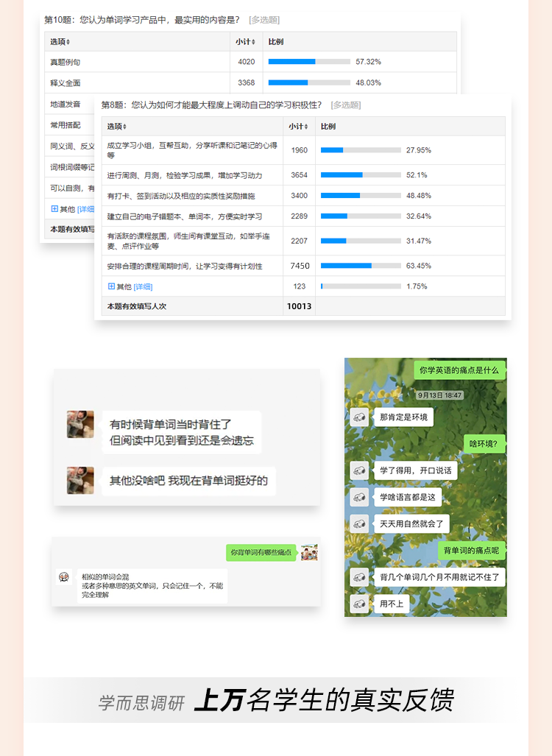Select 安排合理的课程周期时间 option text
The width and height of the screenshot is (552, 756).
(185, 266)
